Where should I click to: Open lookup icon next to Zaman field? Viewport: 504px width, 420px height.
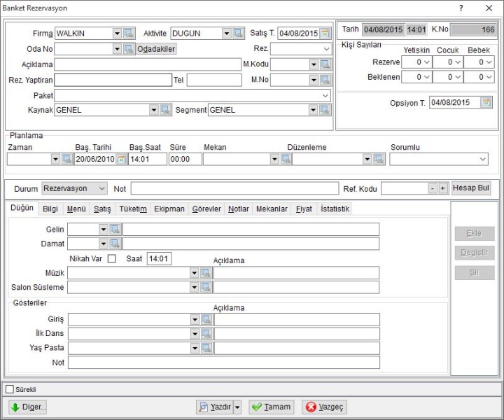pos(67,159)
